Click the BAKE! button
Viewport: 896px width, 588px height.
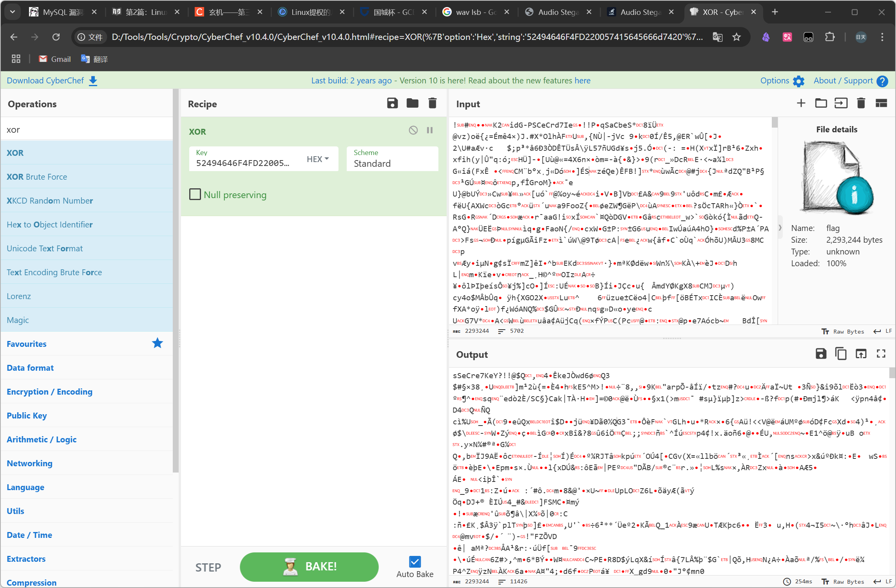click(x=309, y=566)
